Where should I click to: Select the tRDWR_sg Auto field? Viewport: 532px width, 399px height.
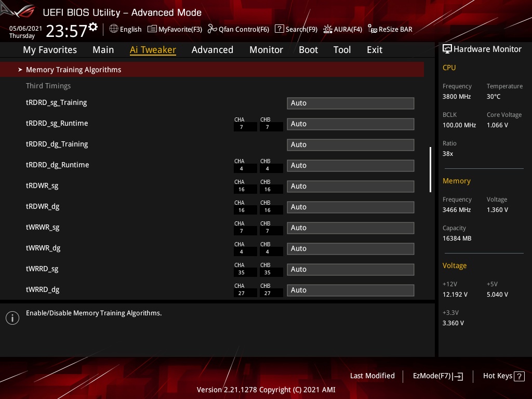coord(351,187)
